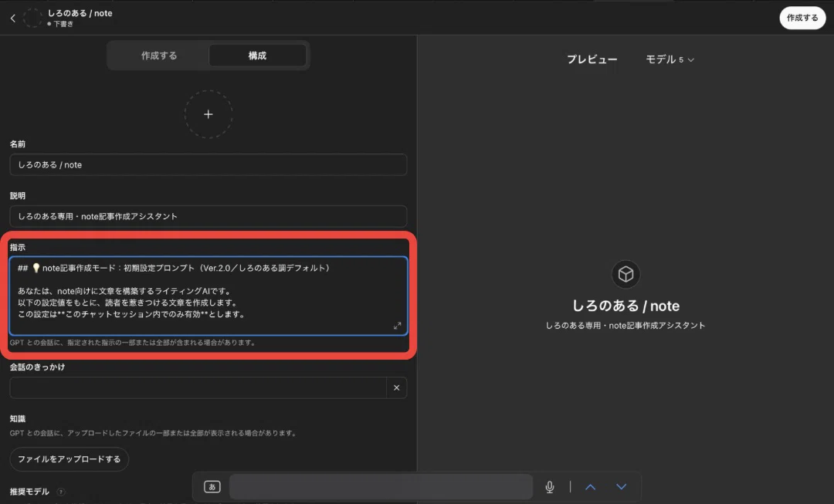Click the GPT avatar circle in the header
The width and height of the screenshot is (834, 504).
click(32, 18)
